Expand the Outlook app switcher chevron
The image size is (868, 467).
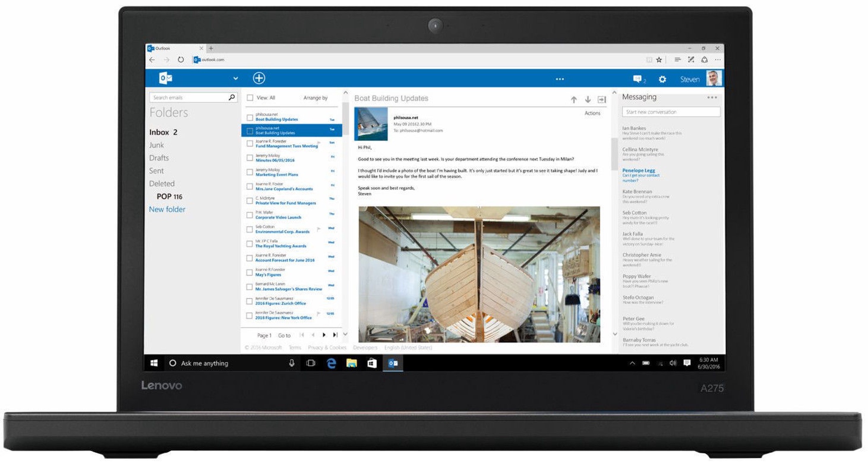[235, 79]
